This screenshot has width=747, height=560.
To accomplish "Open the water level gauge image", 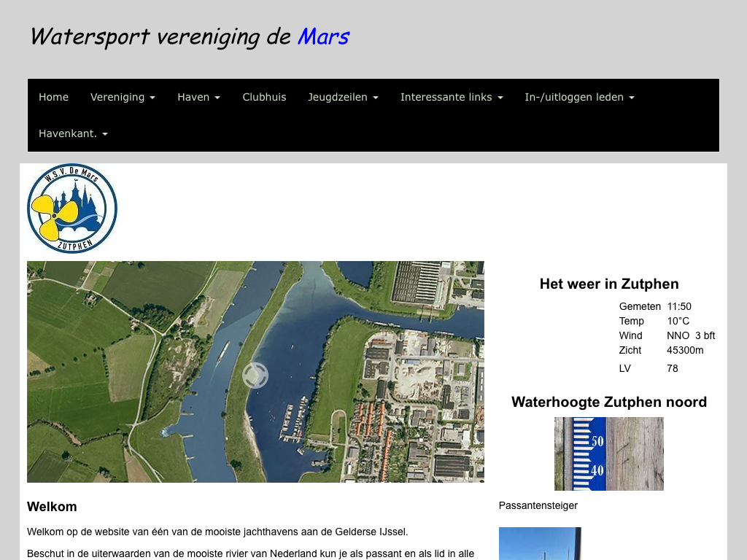I will 608,454.
